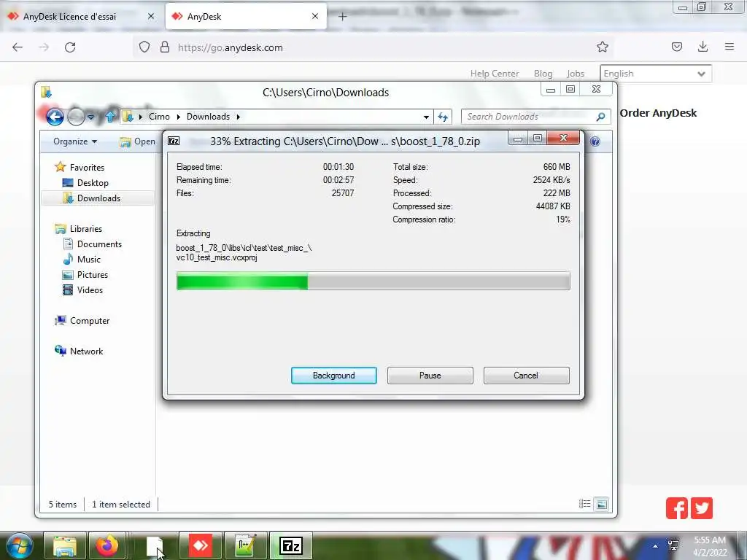Click Downloads in the address breadcrumb
Screen dimensions: 747x560
(208, 117)
